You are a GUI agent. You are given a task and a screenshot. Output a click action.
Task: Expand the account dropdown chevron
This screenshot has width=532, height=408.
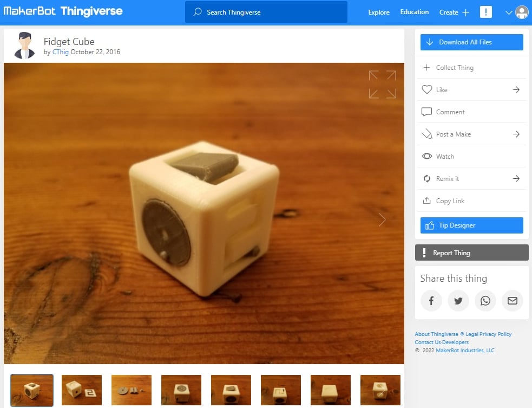coord(508,12)
